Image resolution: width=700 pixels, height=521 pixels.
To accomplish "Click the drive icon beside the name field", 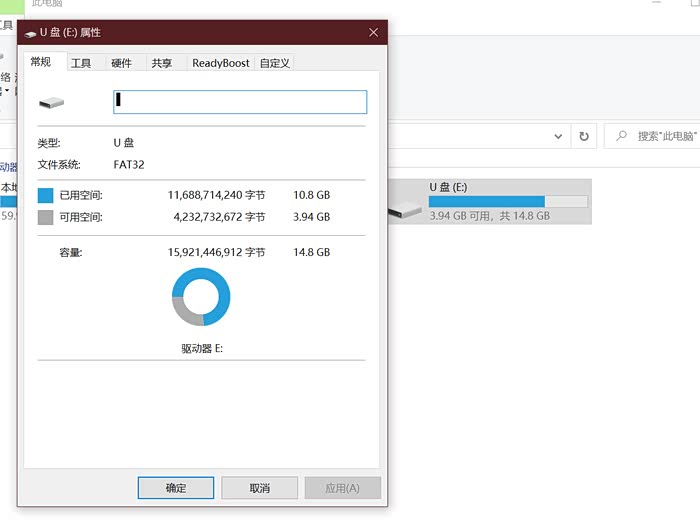I will pyautogui.click(x=51, y=102).
